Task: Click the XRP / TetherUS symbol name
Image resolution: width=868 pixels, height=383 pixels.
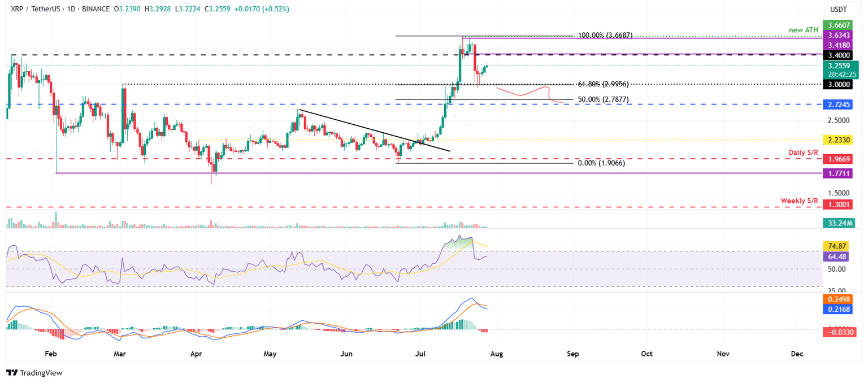Action: click(37, 9)
